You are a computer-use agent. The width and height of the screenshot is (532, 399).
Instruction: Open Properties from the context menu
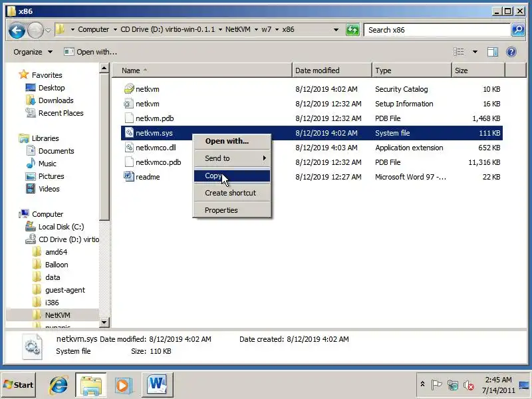click(232, 210)
